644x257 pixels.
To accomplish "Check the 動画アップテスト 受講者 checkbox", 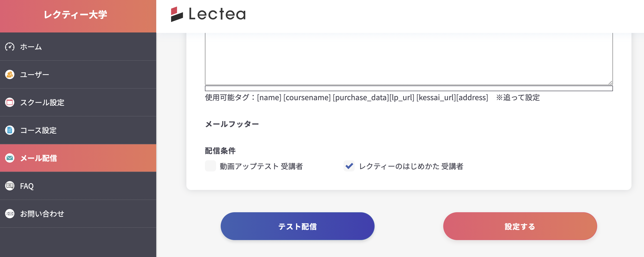I will click(210, 166).
